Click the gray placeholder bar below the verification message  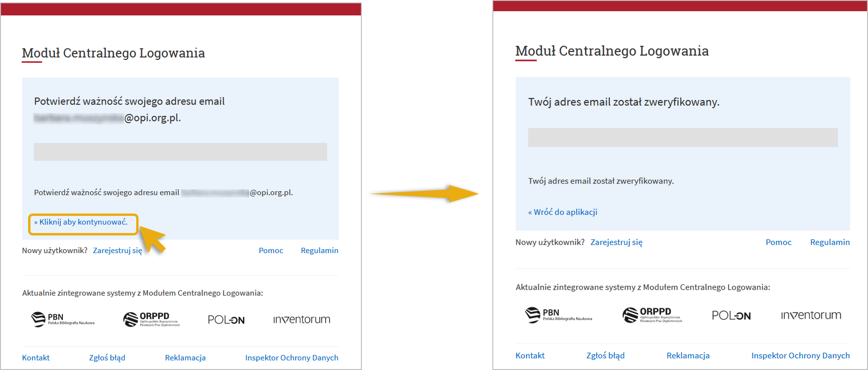click(x=683, y=137)
